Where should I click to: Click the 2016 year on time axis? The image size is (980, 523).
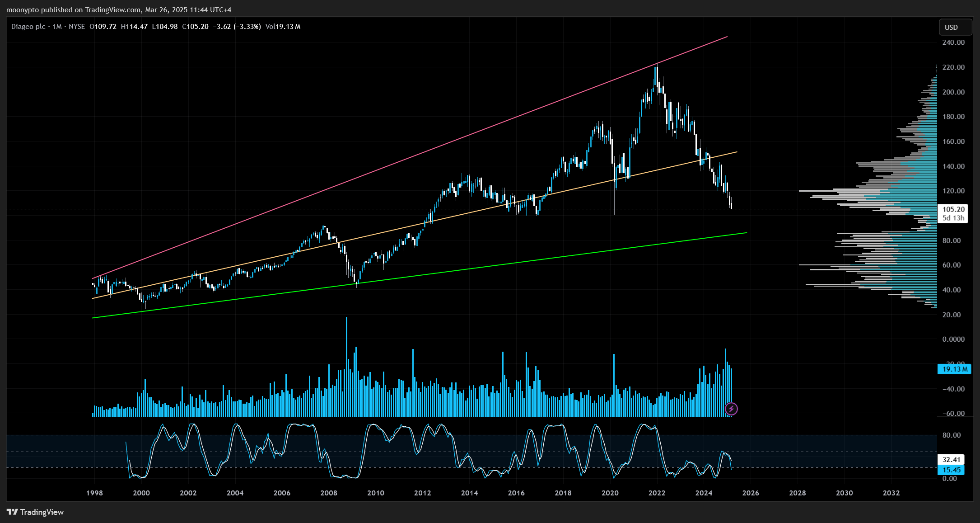point(516,493)
